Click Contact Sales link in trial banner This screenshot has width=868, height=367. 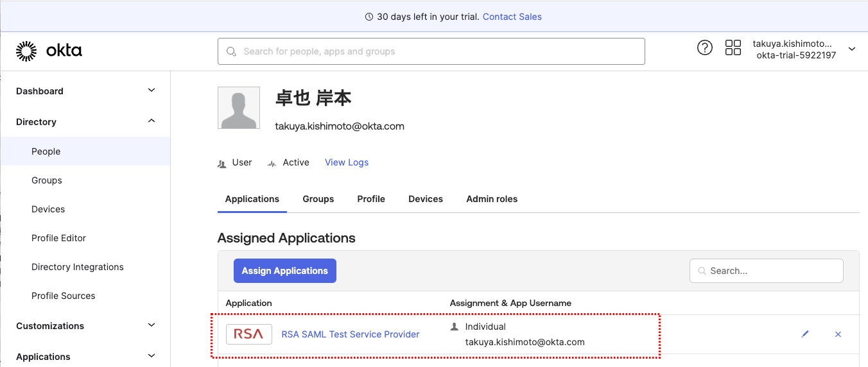(512, 17)
